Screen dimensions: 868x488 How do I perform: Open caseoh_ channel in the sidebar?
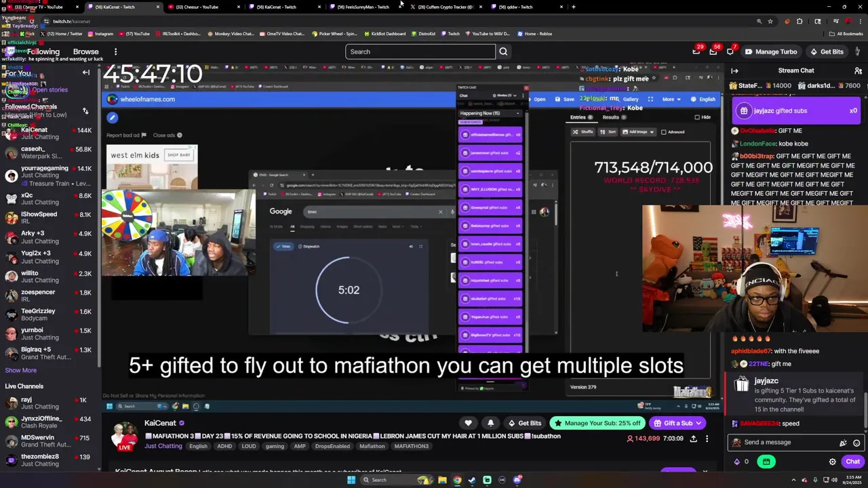[47, 152]
